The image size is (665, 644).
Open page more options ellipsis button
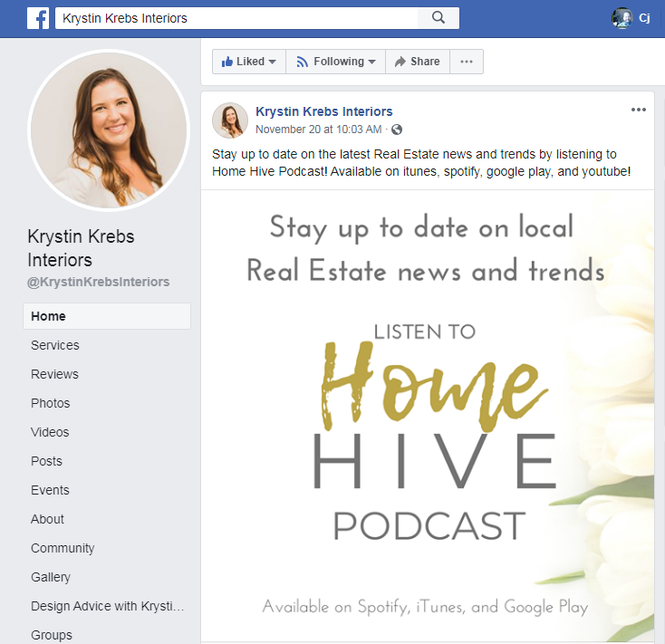coord(467,62)
